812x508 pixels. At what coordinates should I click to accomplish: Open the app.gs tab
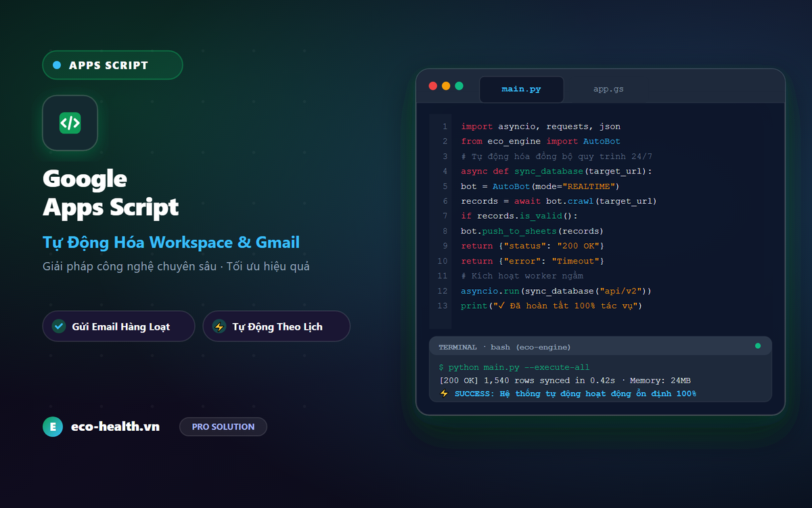pos(608,89)
